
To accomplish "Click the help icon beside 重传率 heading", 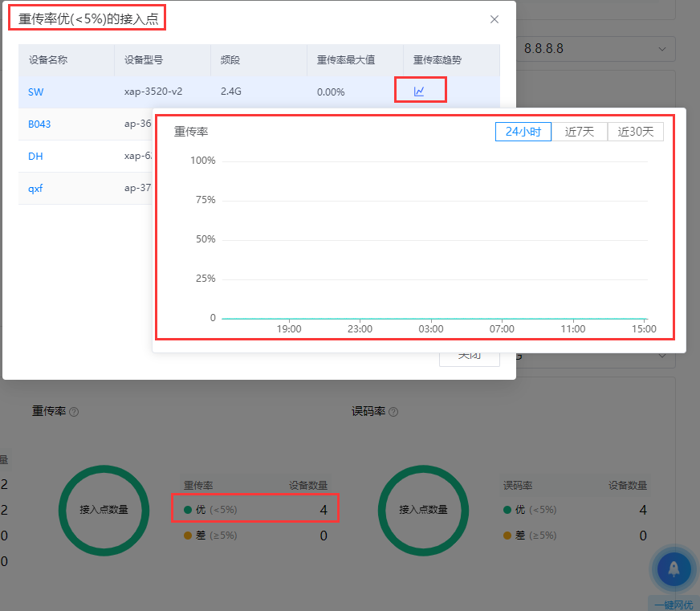I will (74, 412).
